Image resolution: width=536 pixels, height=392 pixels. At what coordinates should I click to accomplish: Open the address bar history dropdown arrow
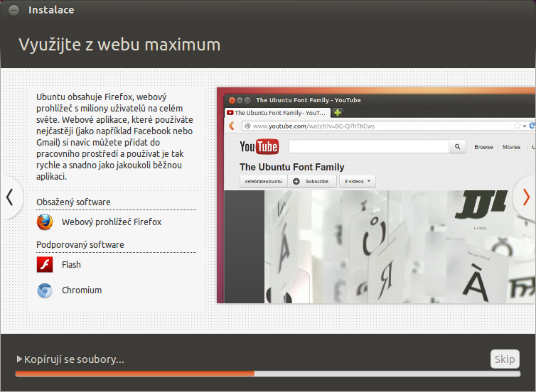click(525, 126)
